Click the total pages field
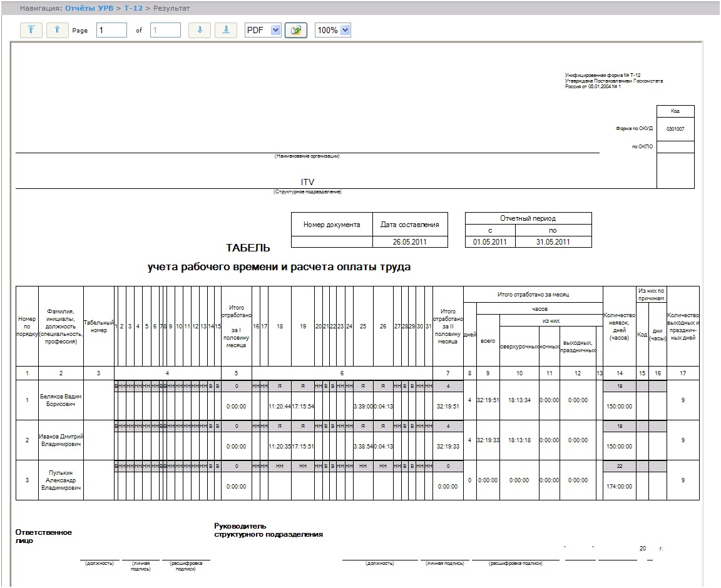721x588 pixels. coord(165,31)
